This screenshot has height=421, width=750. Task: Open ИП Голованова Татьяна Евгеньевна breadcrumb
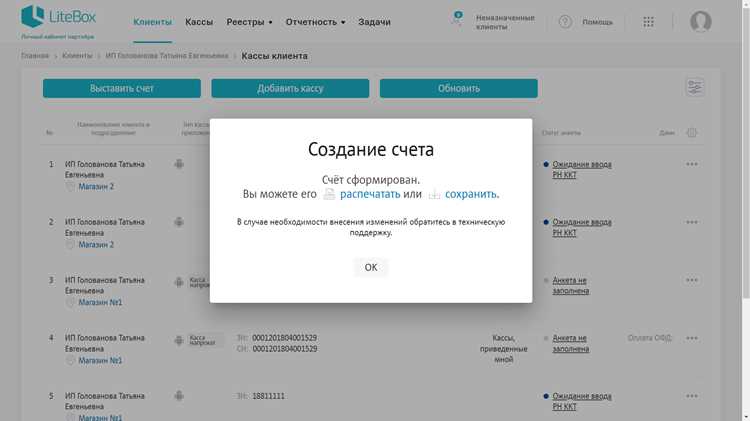point(167,55)
